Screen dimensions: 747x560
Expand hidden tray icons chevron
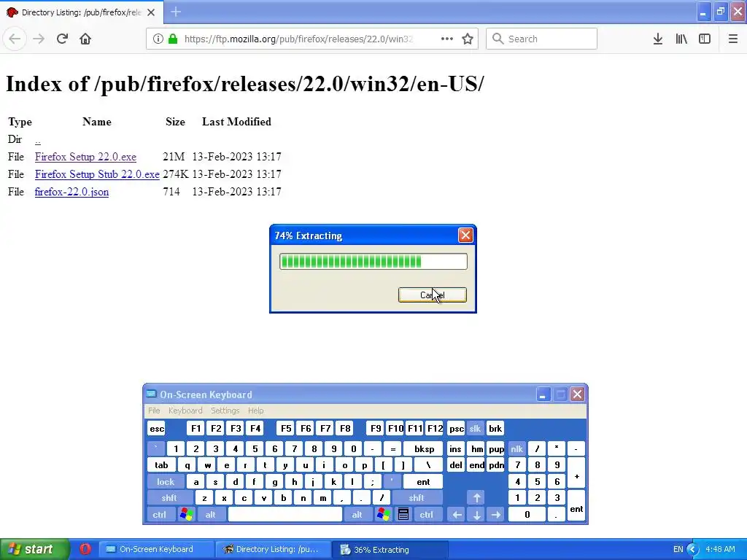coord(693,550)
